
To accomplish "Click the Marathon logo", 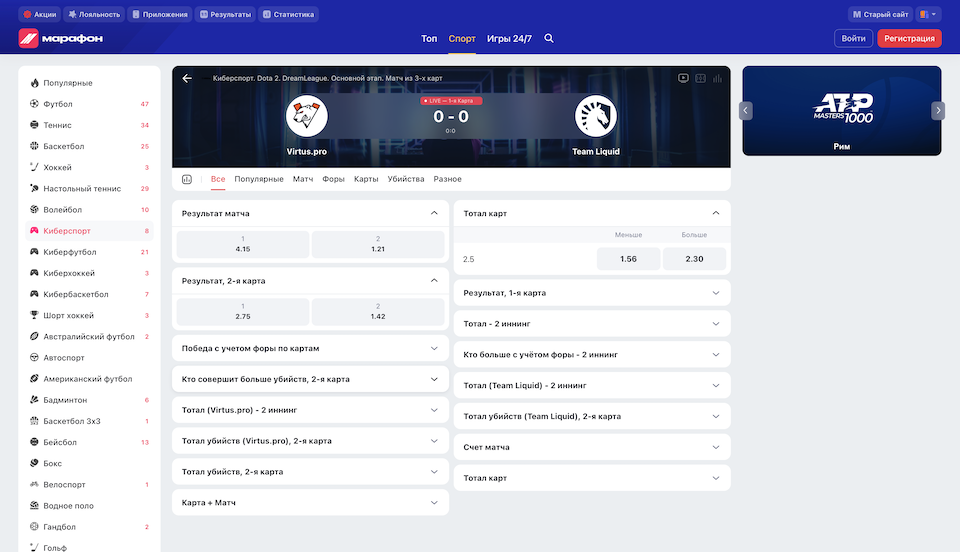I will [61, 38].
